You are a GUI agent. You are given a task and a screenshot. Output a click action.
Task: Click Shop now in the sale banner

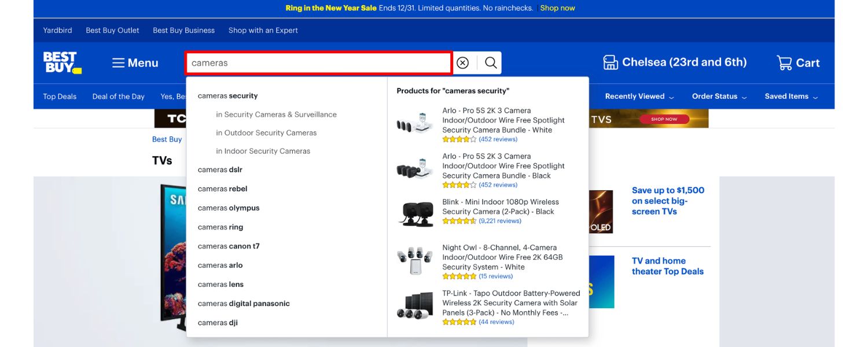pos(557,8)
